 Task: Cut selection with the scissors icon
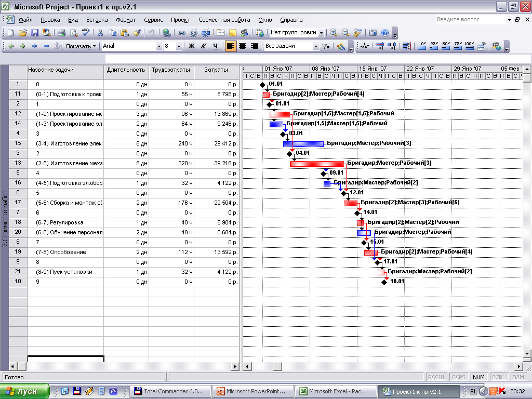pyautogui.click(x=100, y=33)
